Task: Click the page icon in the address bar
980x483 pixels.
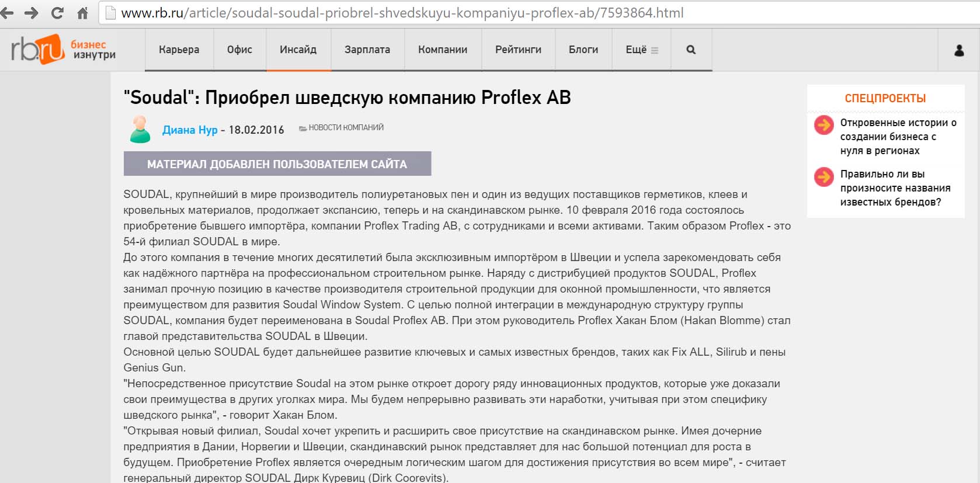Action: tap(110, 13)
